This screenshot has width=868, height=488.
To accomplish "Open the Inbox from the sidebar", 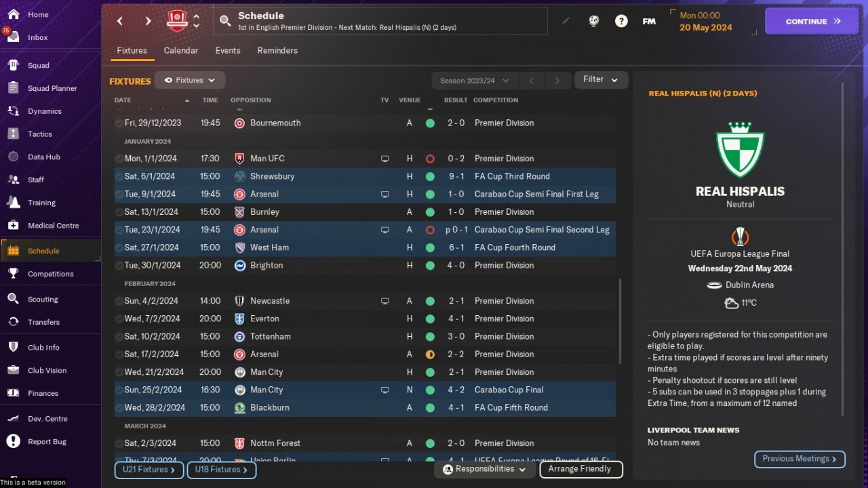I will coord(37,37).
